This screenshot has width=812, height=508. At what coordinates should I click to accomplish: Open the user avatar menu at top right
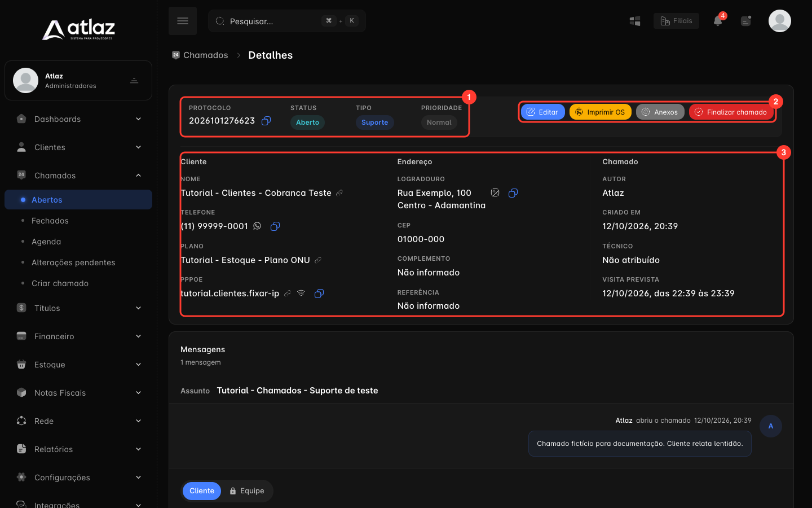pos(780,21)
